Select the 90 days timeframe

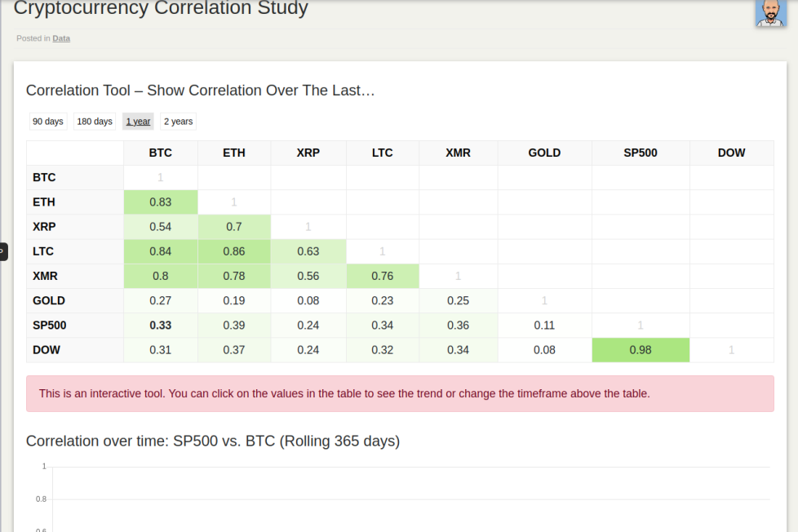coord(48,122)
